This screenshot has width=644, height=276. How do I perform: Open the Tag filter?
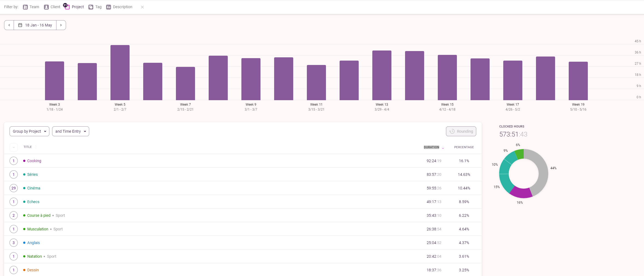coord(95,7)
